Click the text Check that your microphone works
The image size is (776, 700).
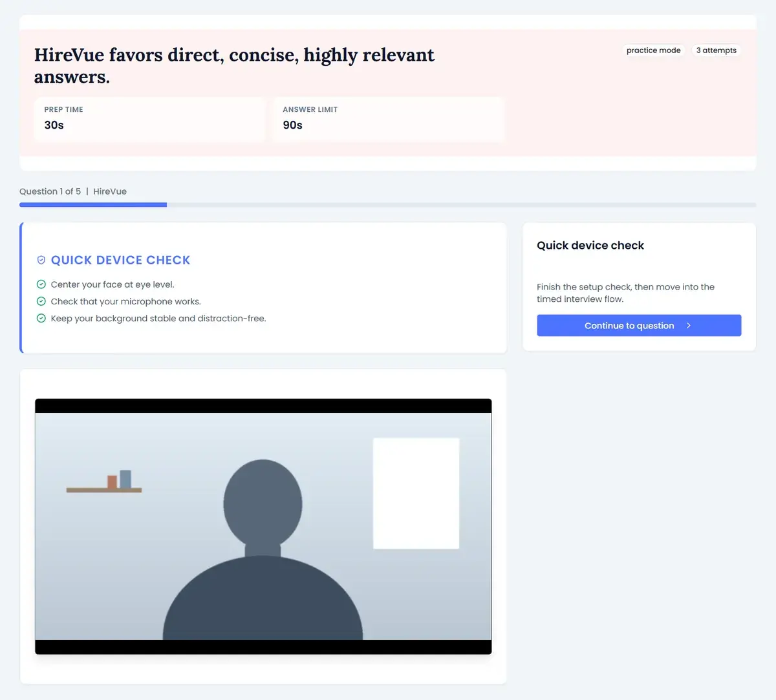pyautogui.click(x=126, y=301)
